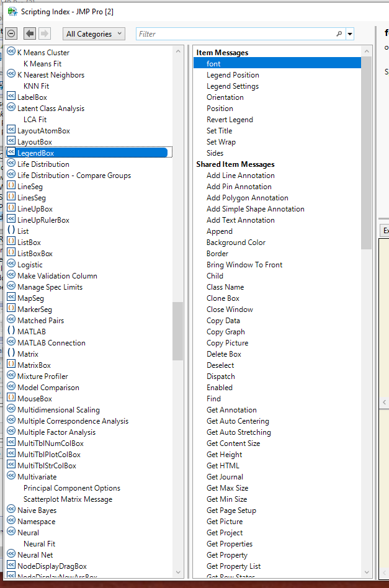Select Add Pin Annotation message
Image resolution: width=389 pixels, height=588 pixels.
[x=239, y=186]
